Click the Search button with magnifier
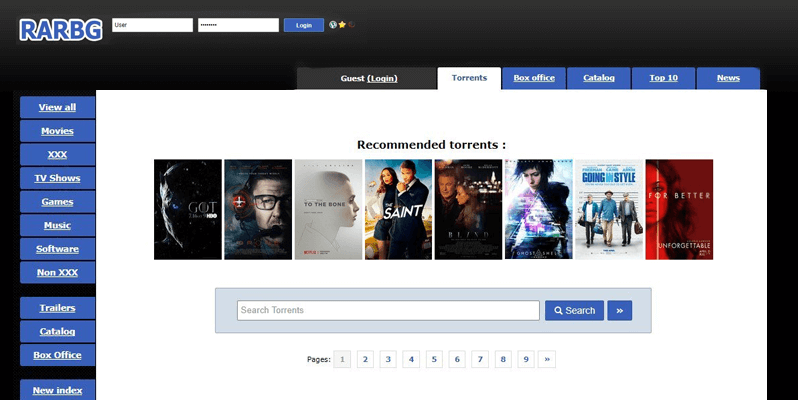The image size is (798, 400). click(575, 310)
